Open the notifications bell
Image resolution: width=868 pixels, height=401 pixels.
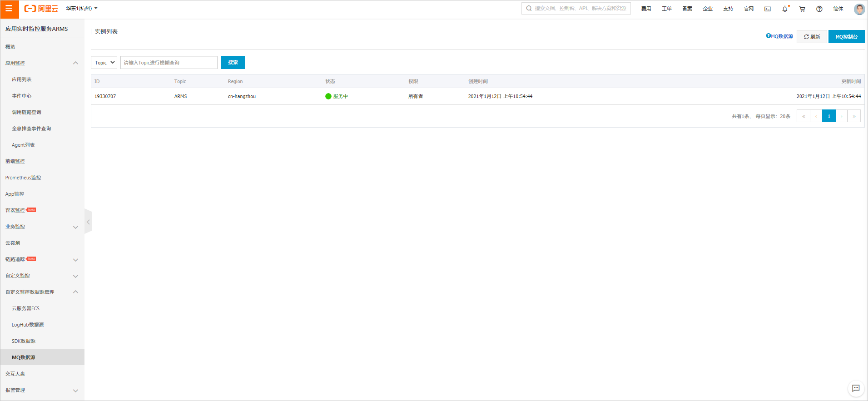[x=785, y=9]
